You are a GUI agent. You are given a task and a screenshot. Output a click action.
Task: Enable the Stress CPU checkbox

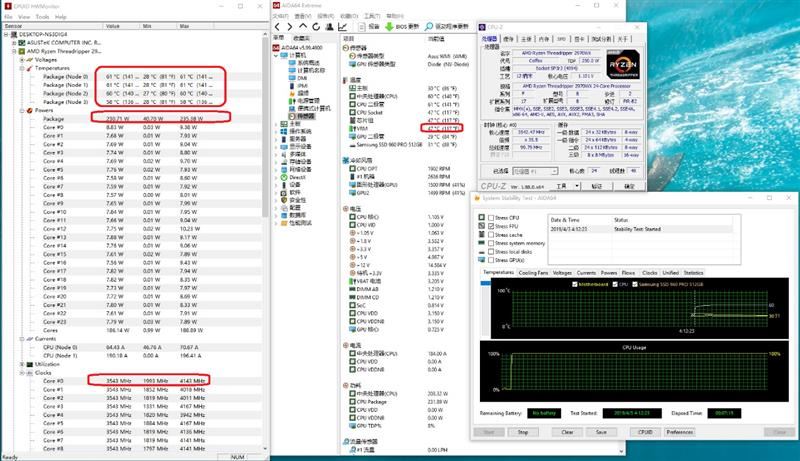491,218
